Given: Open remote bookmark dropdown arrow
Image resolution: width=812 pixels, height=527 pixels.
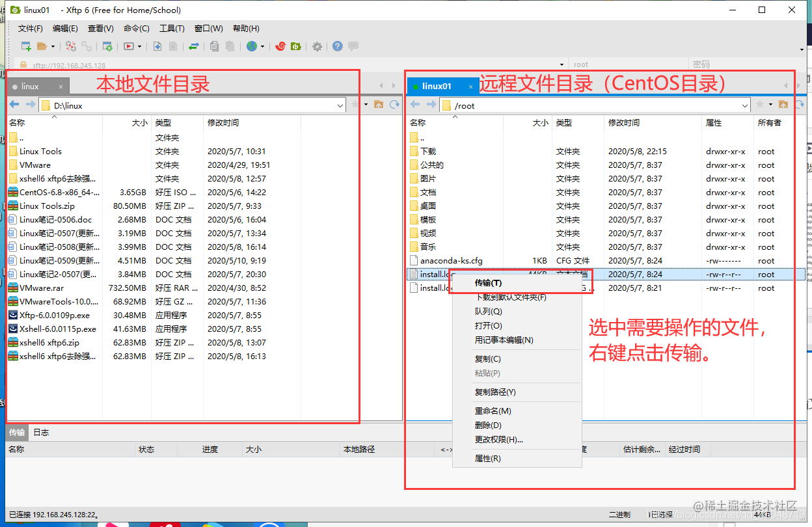Looking at the screenshot, I should tap(771, 105).
